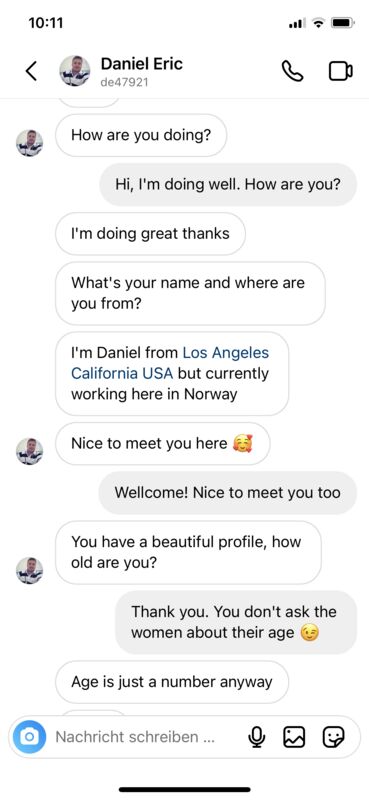369x800 pixels.
Task: Tap the "What's your name" message bubble
Action: click(190, 293)
